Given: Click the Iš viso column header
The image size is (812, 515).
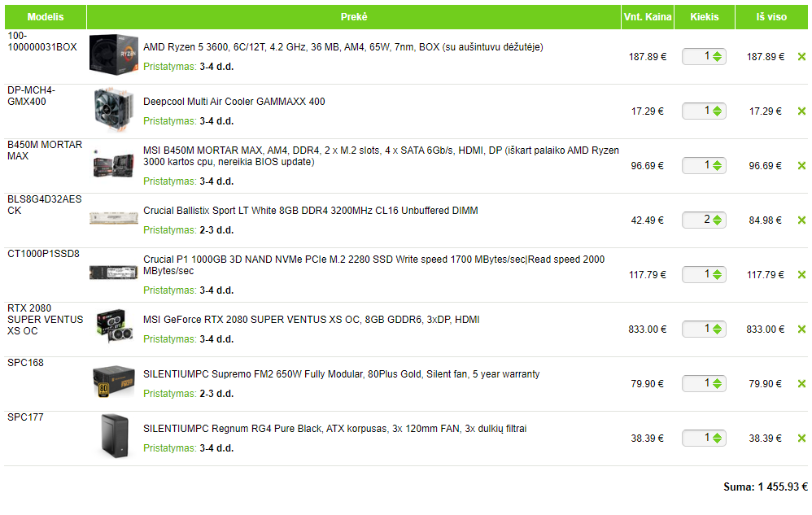Looking at the screenshot, I should click(x=771, y=17).
